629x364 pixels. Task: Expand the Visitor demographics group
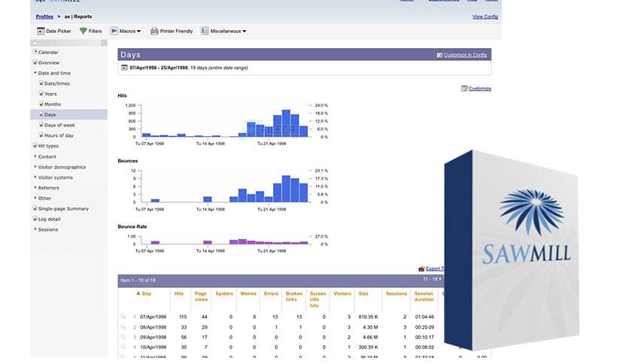[x=35, y=167]
